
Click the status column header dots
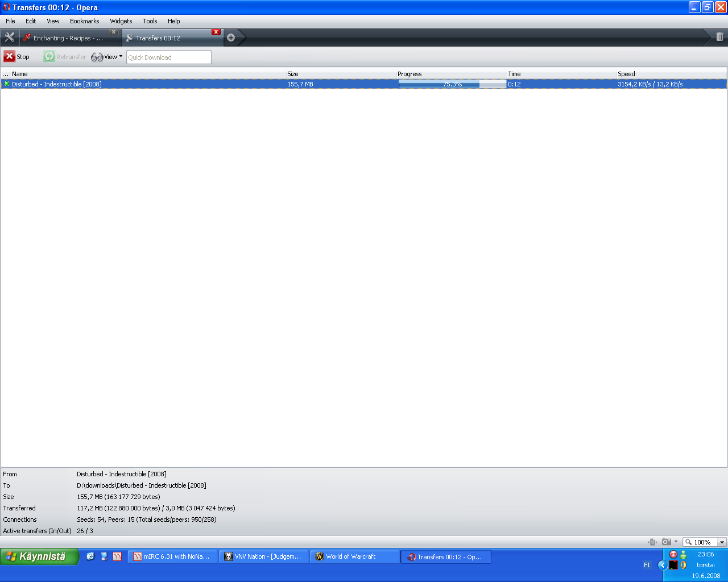[x=6, y=74]
